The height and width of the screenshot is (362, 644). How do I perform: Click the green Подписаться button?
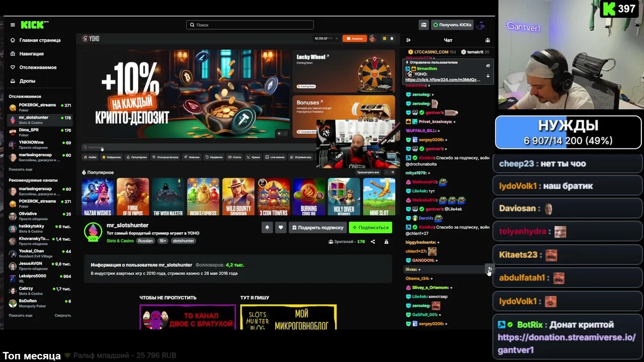(x=370, y=228)
